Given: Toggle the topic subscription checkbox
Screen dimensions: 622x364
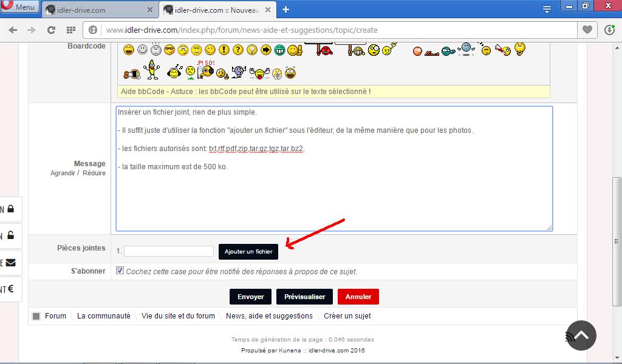Looking at the screenshot, I should click(x=120, y=271).
